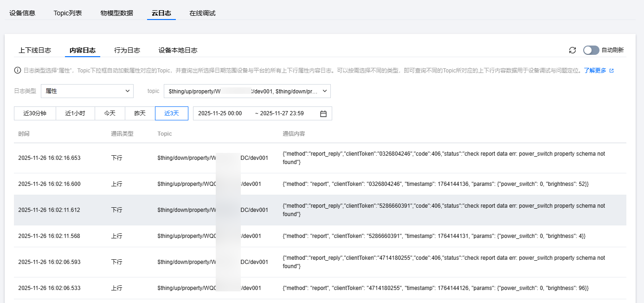View the 设备本地日志 sub-tab
This screenshot has width=644, height=303.
tap(178, 50)
